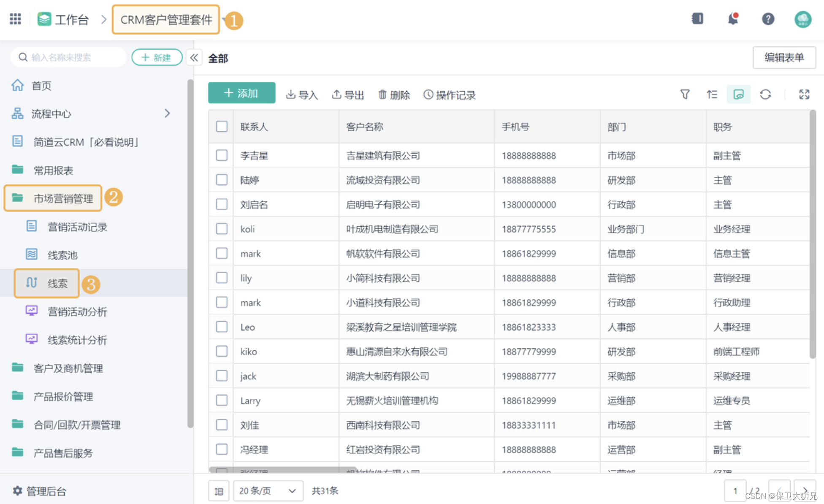Refresh the table with refresh icon
This screenshot has height=504, width=824.
tap(765, 95)
